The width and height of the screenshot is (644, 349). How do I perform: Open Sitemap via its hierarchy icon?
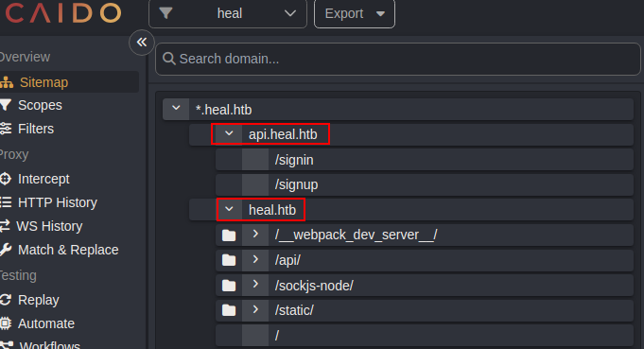[7, 82]
